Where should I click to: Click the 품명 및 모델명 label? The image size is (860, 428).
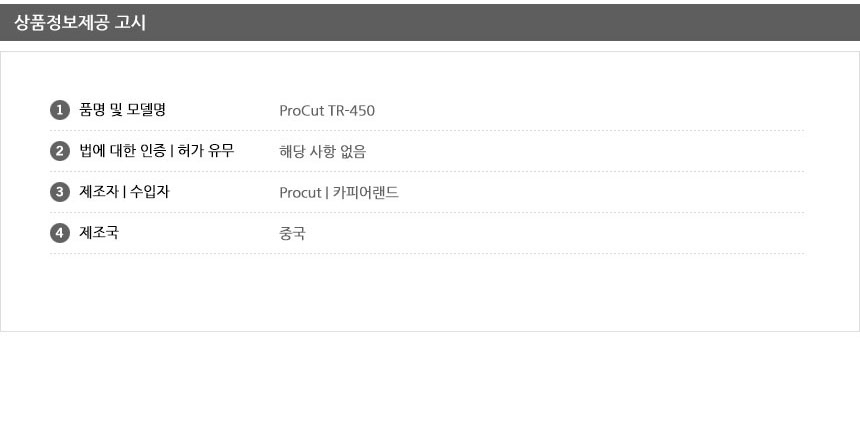click(x=122, y=110)
